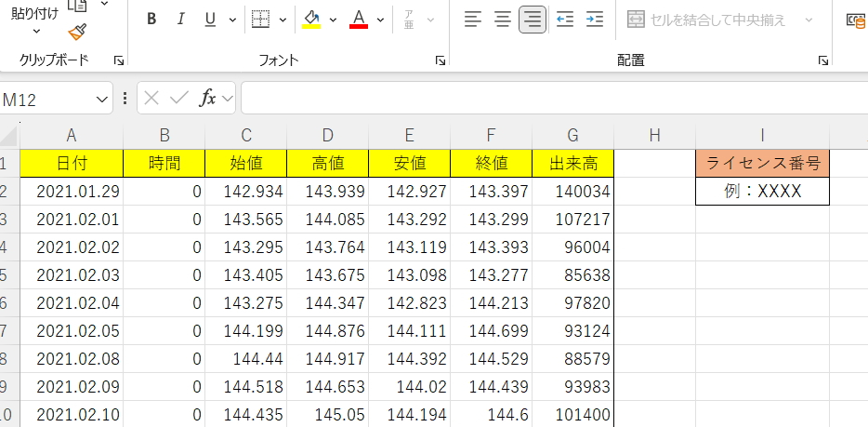Click the Format Painter brush icon
The image size is (868, 427).
click(78, 33)
